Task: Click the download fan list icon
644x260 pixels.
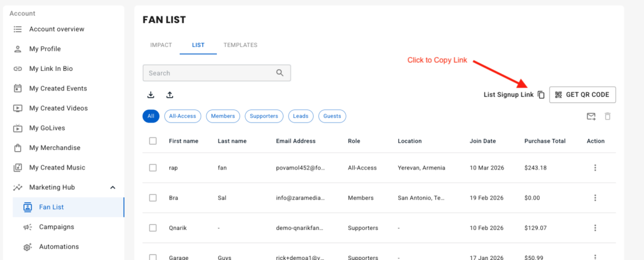Action: tap(151, 95)
